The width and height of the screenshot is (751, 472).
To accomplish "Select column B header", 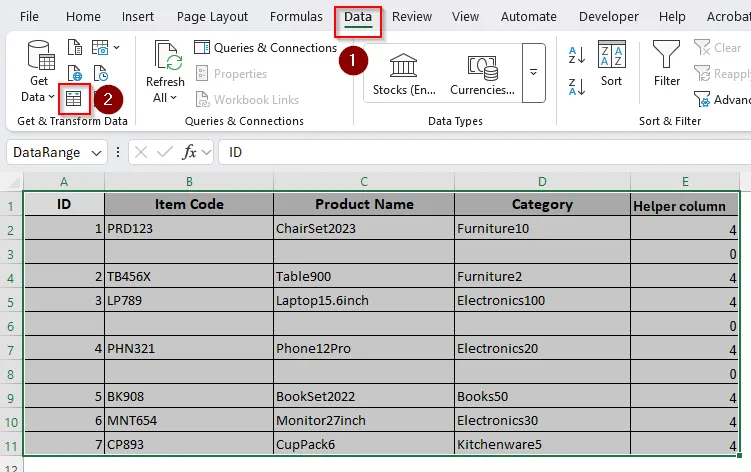I will [189, 182].
